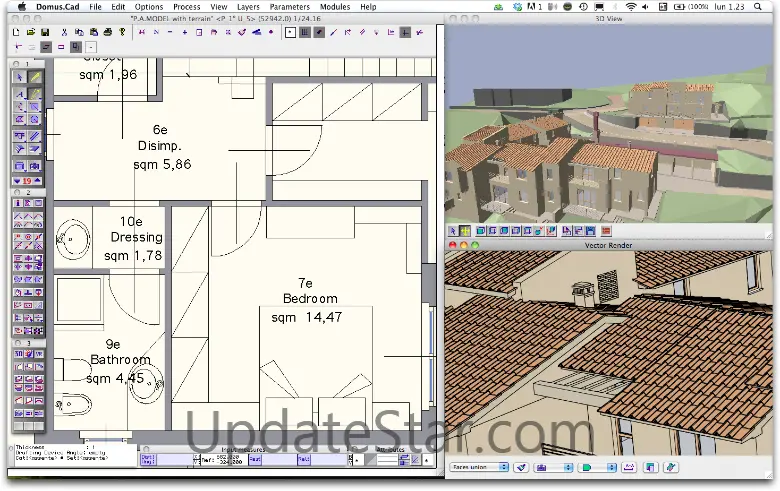The width and height of the screenshot is (780, 491).
Task: Click the blue diagonal line tool in top toolbar
Action: click(x=333, y=32)
